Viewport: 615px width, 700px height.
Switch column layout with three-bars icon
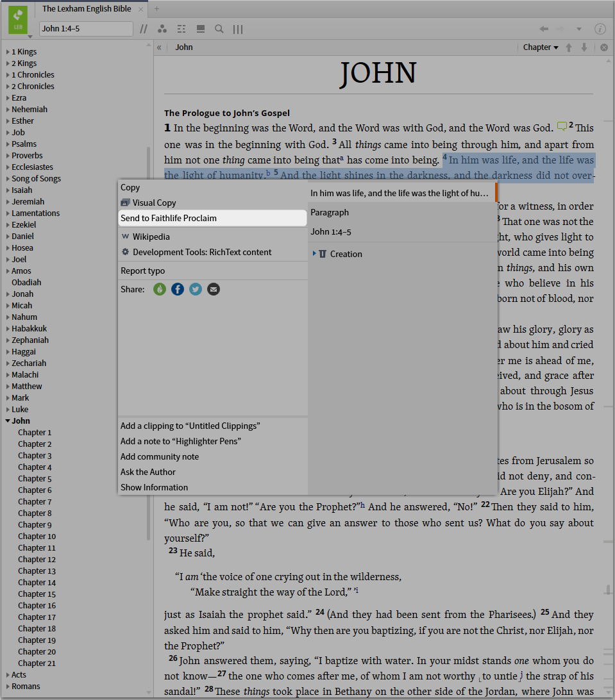238,29
